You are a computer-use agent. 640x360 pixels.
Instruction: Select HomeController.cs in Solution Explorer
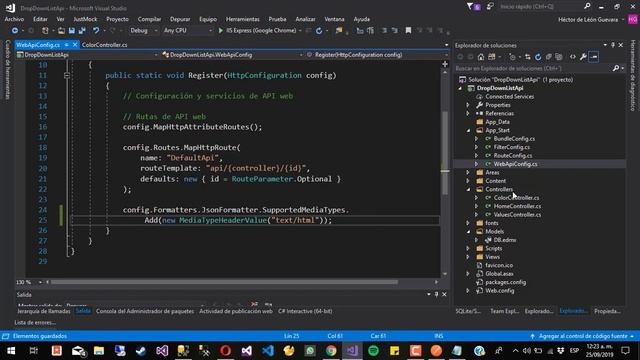click(517, 206)
